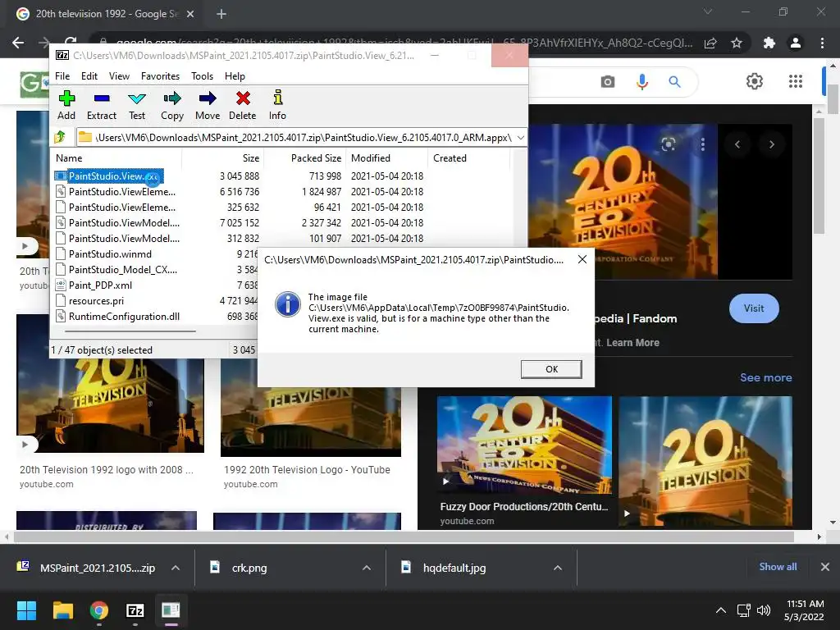Screen dimensions: 840x630
Task: Open the File menu in 7-Zip
Action: [62, 76]
